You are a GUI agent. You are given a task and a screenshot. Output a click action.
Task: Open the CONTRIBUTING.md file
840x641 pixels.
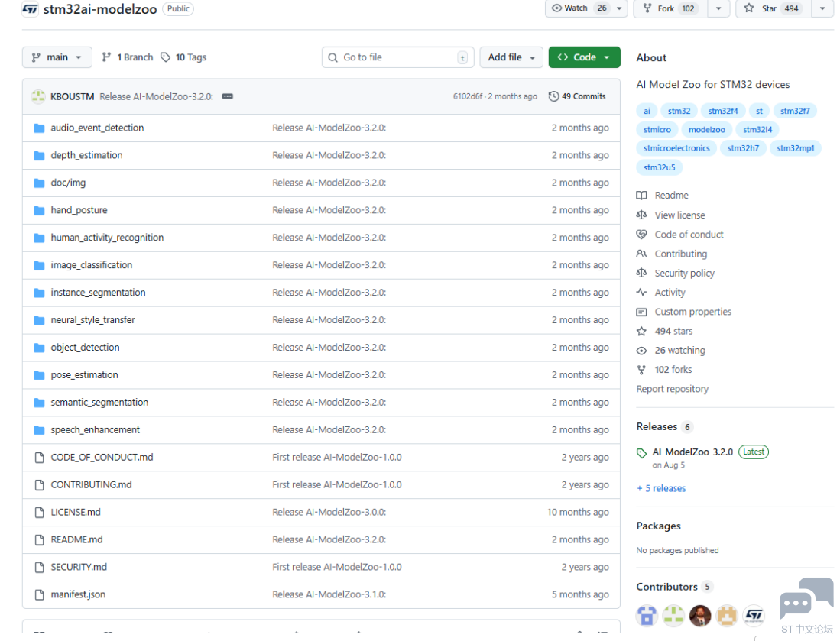point(91,484)
